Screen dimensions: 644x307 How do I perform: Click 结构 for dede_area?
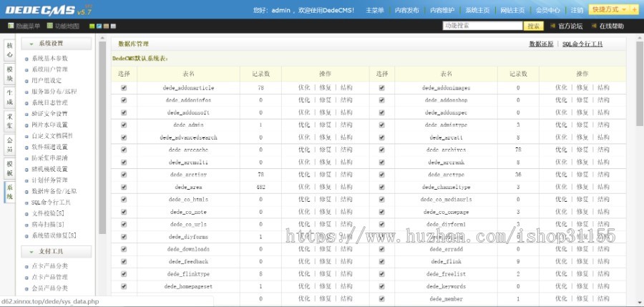[x=346, y=187]
